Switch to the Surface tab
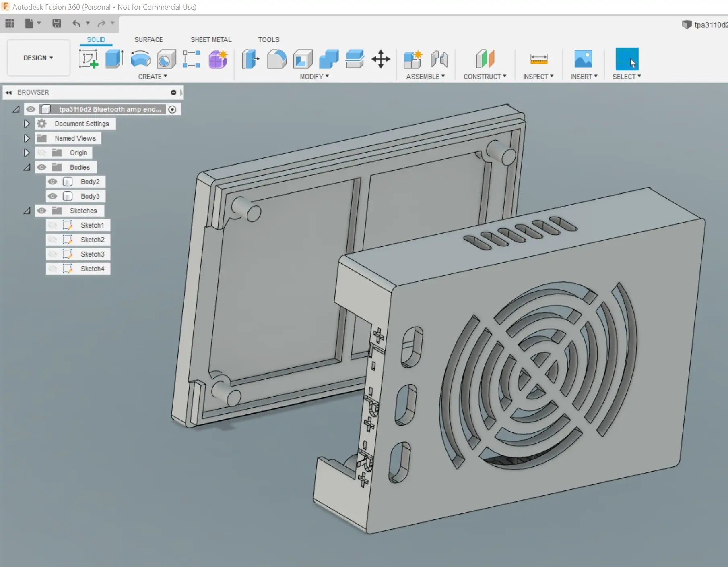The width and height of the screenshot is (728, 567). tap(148, 40)
